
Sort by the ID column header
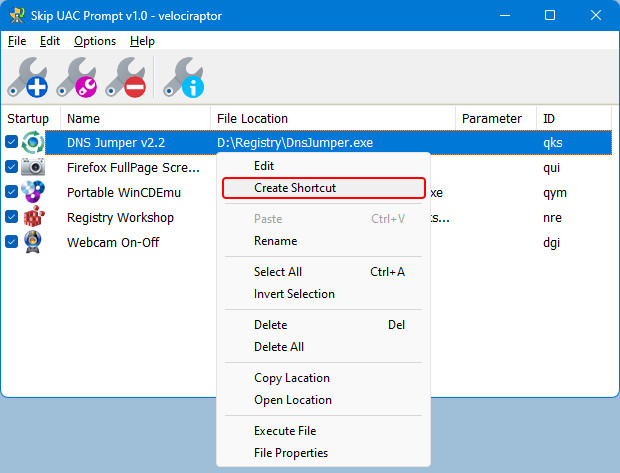[x=574, y=118]
